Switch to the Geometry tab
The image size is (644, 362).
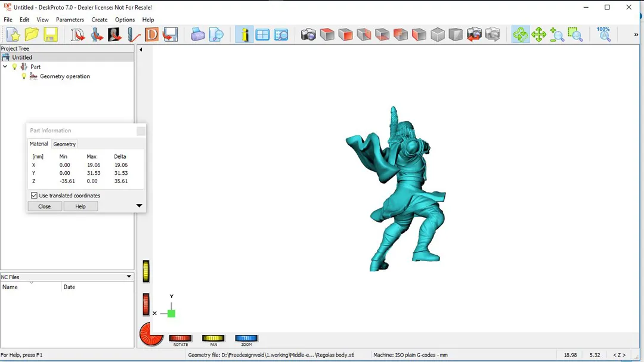tap(64, 144)
